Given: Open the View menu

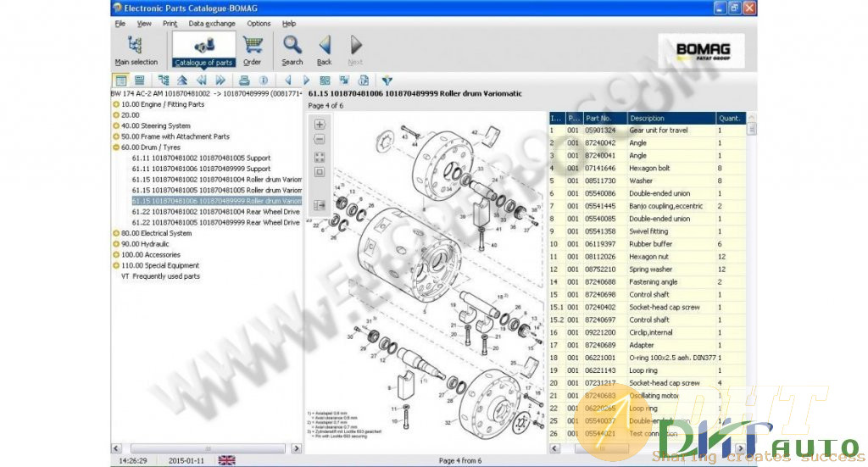Looking at the screenshot, I should [144, 23].
